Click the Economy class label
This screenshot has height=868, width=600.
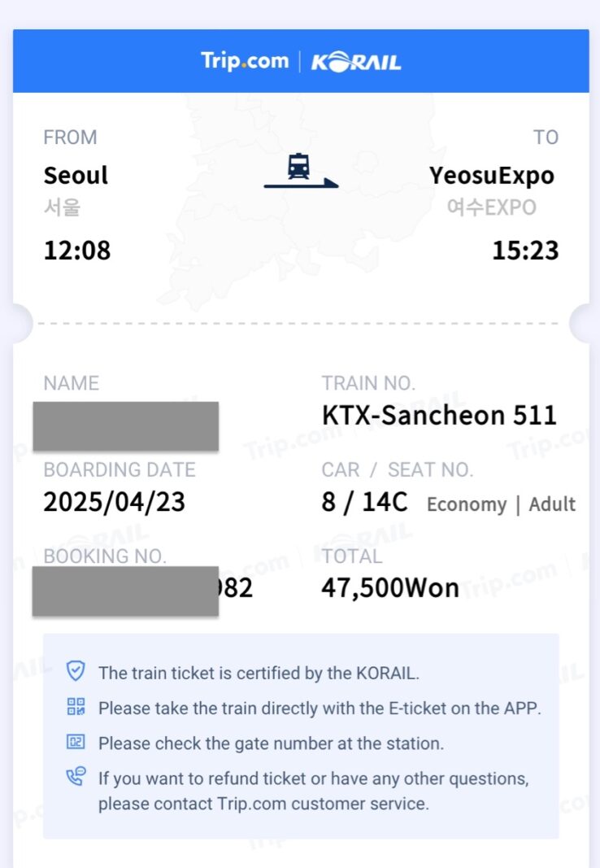(x=467, y=504)
